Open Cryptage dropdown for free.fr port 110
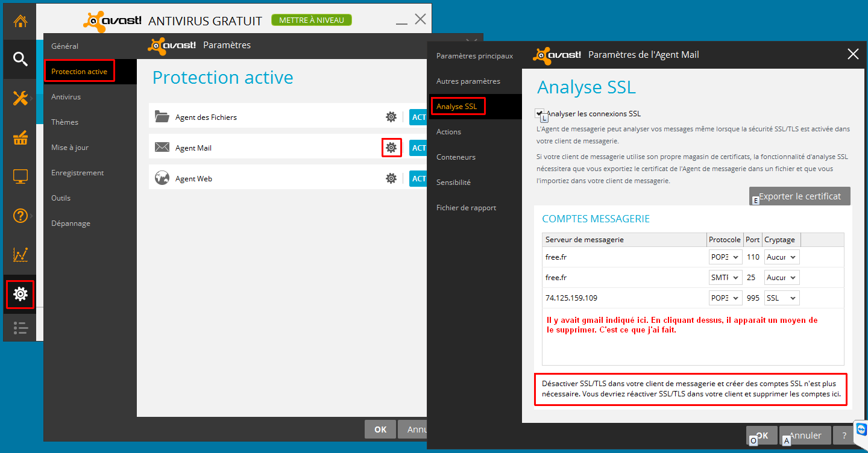Screen dimensions: 868x453 pyautogui.click(x=782, y=257)
